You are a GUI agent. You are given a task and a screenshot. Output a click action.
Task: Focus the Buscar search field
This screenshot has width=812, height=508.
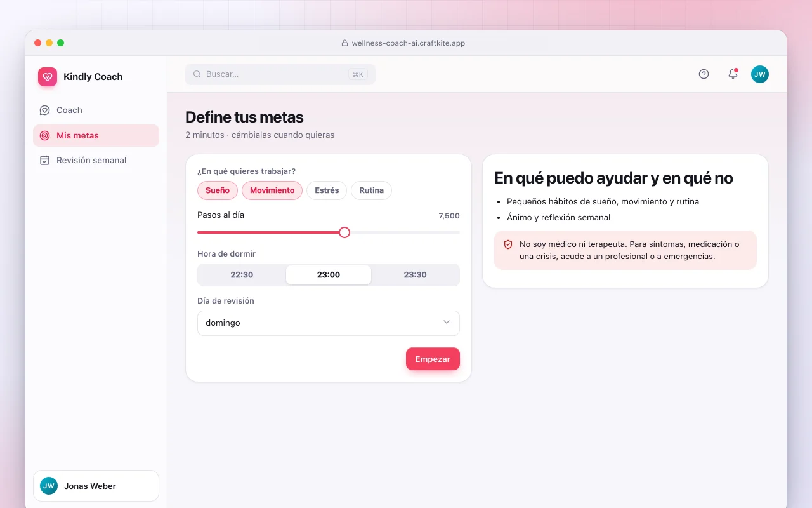pyautogui.click(x=280, y=74)
